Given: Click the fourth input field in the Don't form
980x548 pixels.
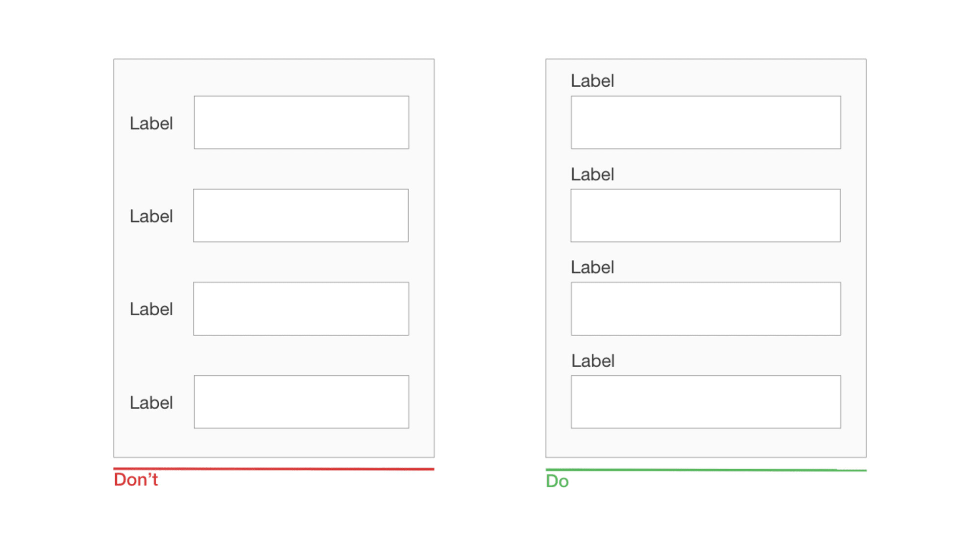Looking at the screenshot, I should (x=301, y=402).
